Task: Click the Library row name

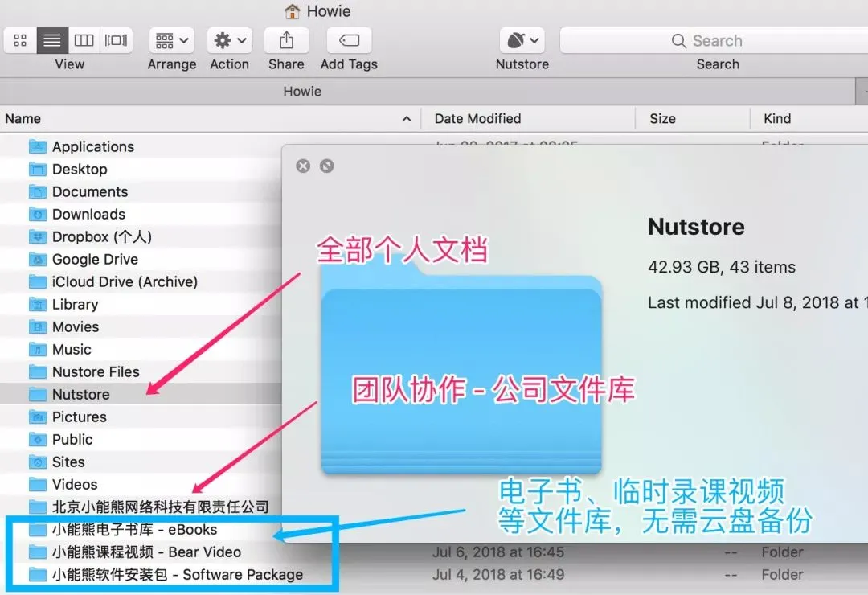Action: [x=76, y=304]
